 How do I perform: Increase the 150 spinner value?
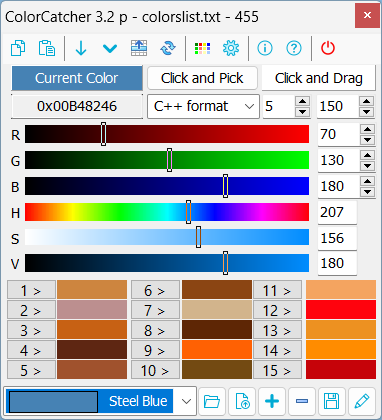367,101
